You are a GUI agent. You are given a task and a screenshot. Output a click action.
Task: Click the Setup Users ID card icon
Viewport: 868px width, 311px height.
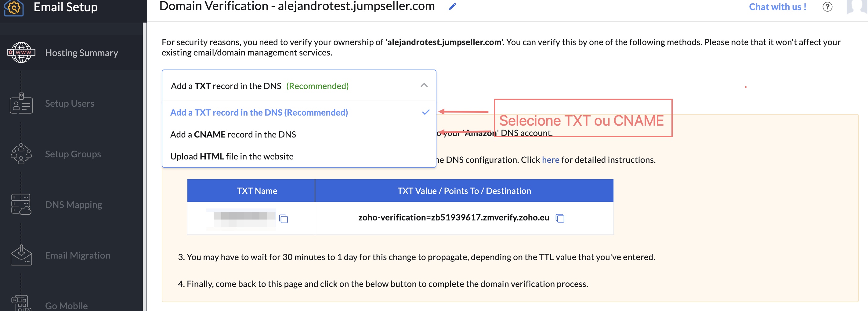(x=21, y=104)
